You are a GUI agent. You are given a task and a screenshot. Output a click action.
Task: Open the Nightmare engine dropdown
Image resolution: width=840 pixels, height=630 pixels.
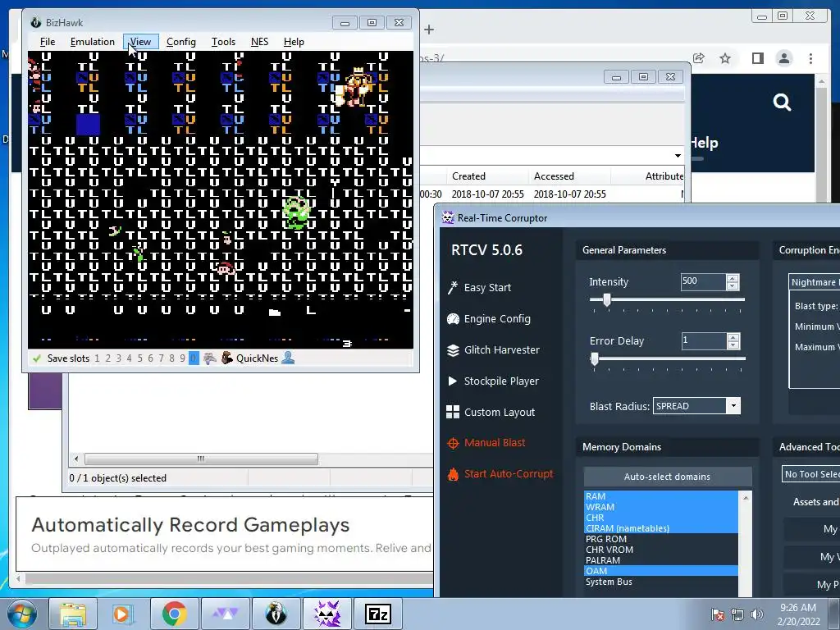point(814,282)
